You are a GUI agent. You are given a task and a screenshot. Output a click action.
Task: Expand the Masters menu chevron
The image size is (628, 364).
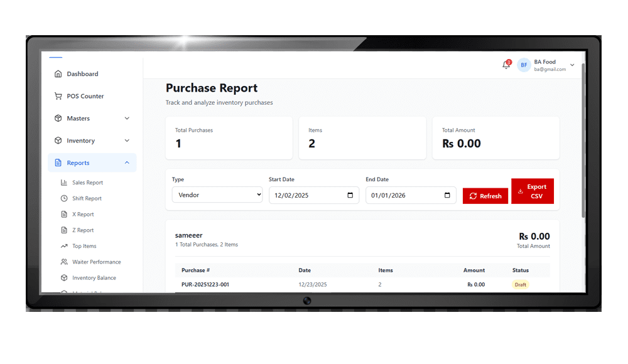[x=127, y=119]
